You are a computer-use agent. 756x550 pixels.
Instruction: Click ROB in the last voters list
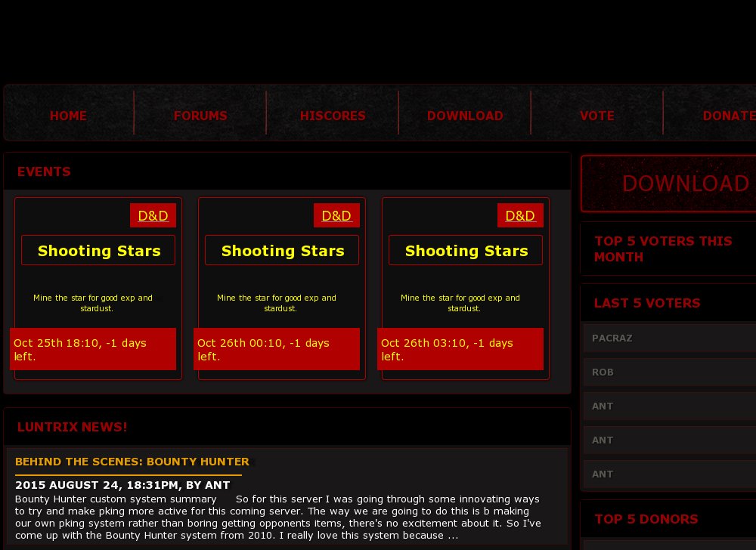(603, 372)
